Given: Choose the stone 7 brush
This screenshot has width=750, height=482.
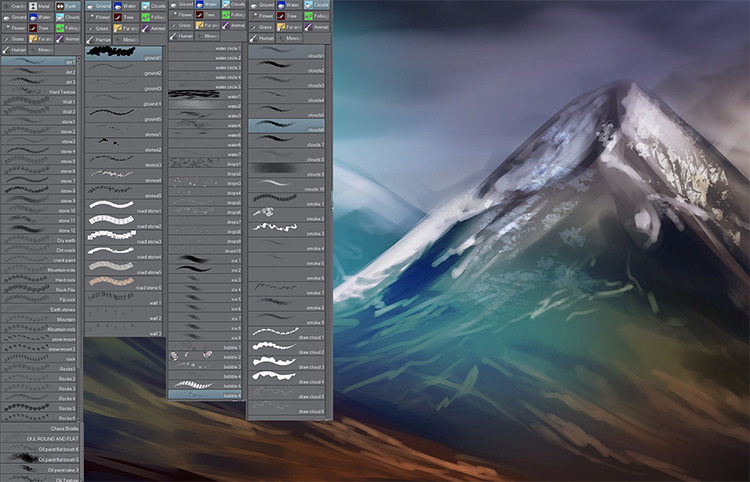Looking at the screenshot, I should click(x=38, y=180).
